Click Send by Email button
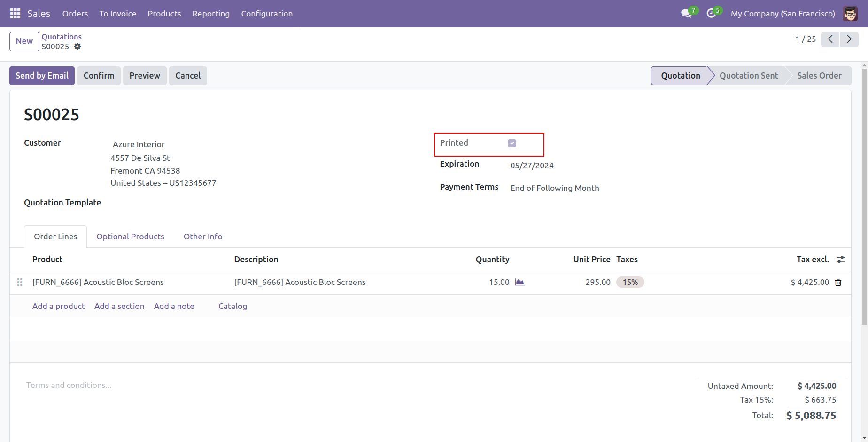 42,76
